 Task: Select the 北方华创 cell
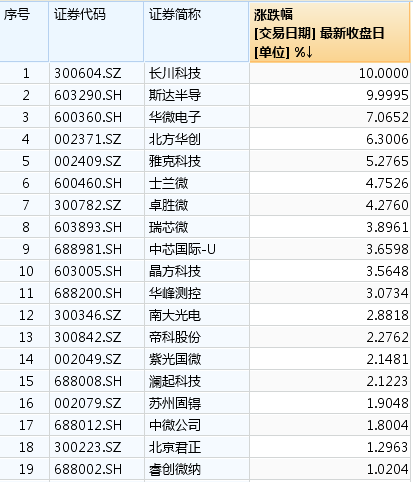point(175,139)
